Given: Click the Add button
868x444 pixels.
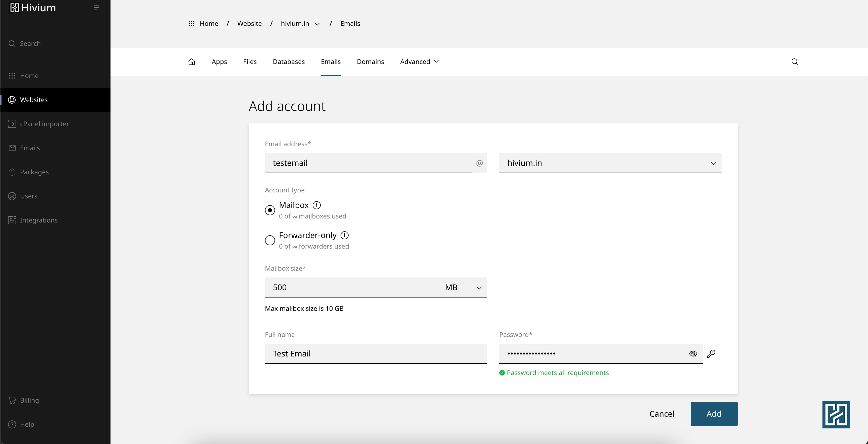Looking at the screenshot, I should (713, 414).
